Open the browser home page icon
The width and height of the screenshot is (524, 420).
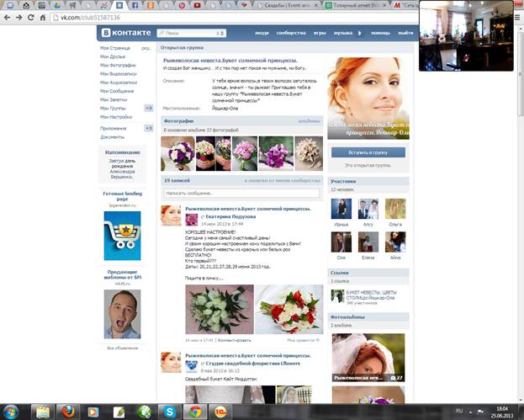coord(42,18)
